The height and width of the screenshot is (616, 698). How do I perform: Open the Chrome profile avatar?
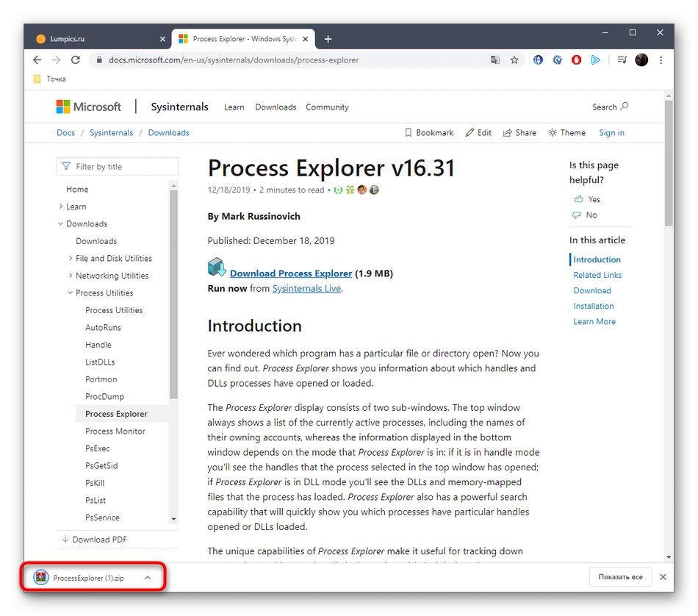641,60
